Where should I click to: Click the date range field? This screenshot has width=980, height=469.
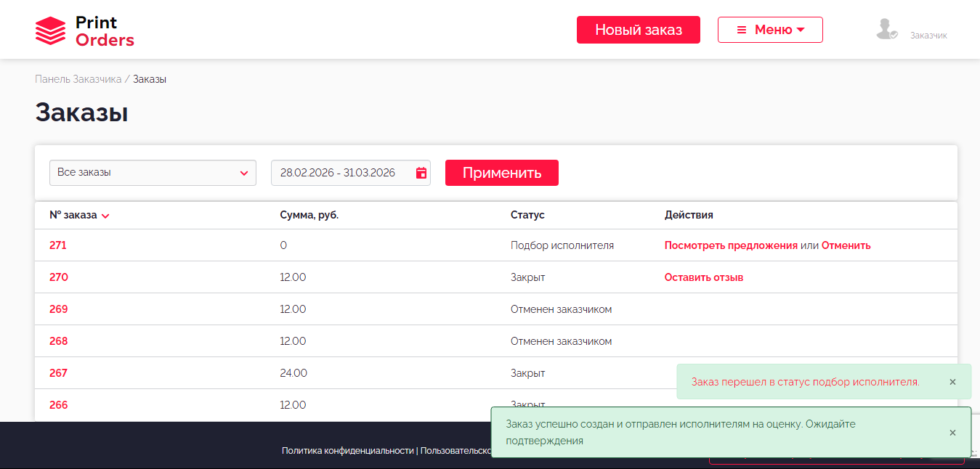click(x=338, y=173)
